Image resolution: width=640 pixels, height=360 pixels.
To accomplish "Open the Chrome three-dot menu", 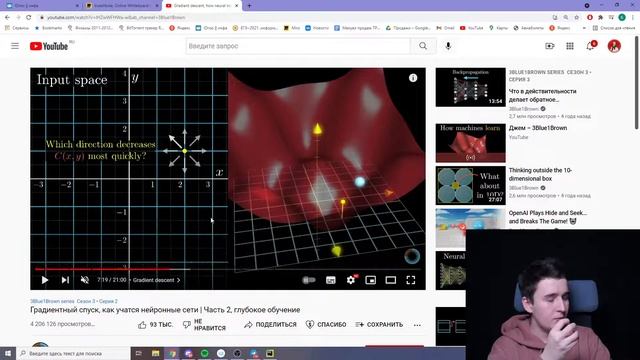I will pyautogui.click(x=633, y=18).
